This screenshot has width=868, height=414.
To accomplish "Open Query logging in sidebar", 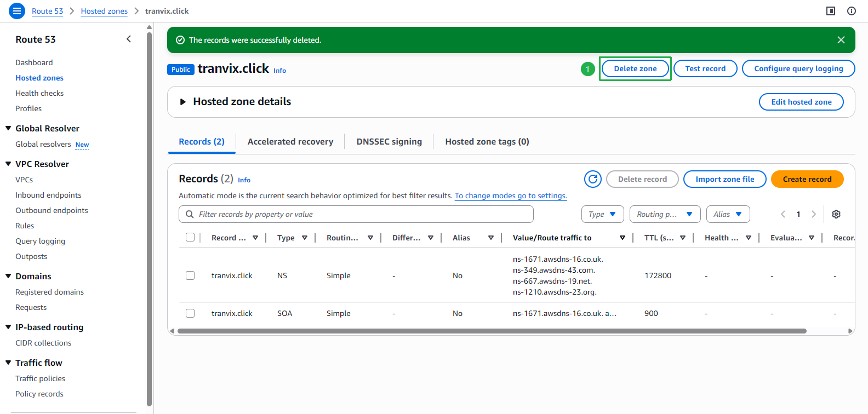I will pyautogui.click(x=40, y=241).
